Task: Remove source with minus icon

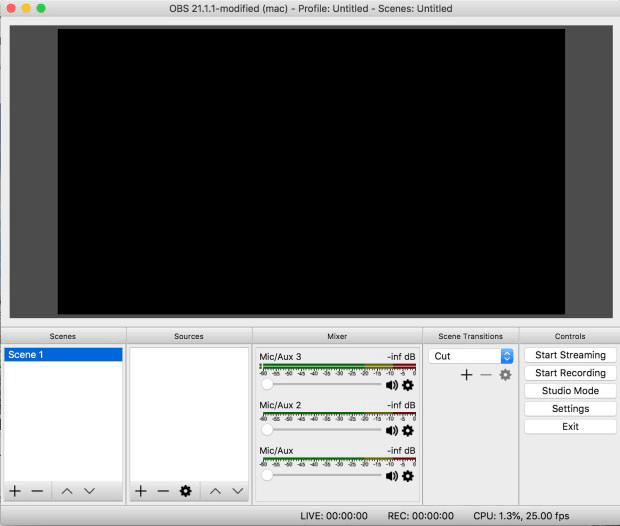Action: 163,491
